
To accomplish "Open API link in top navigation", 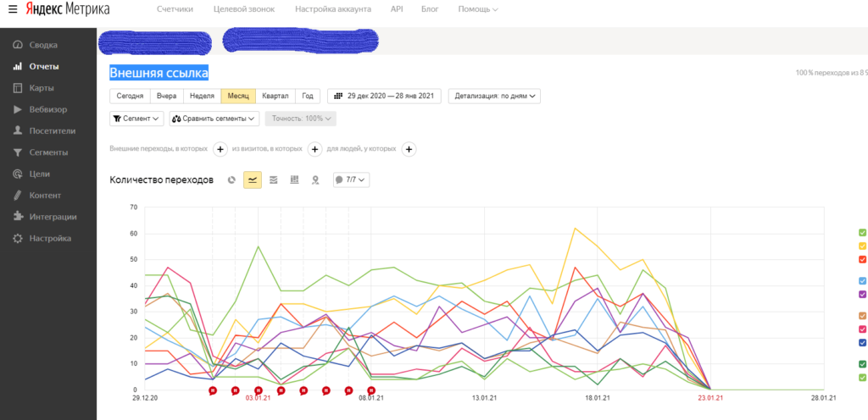I will pos(397,9).
